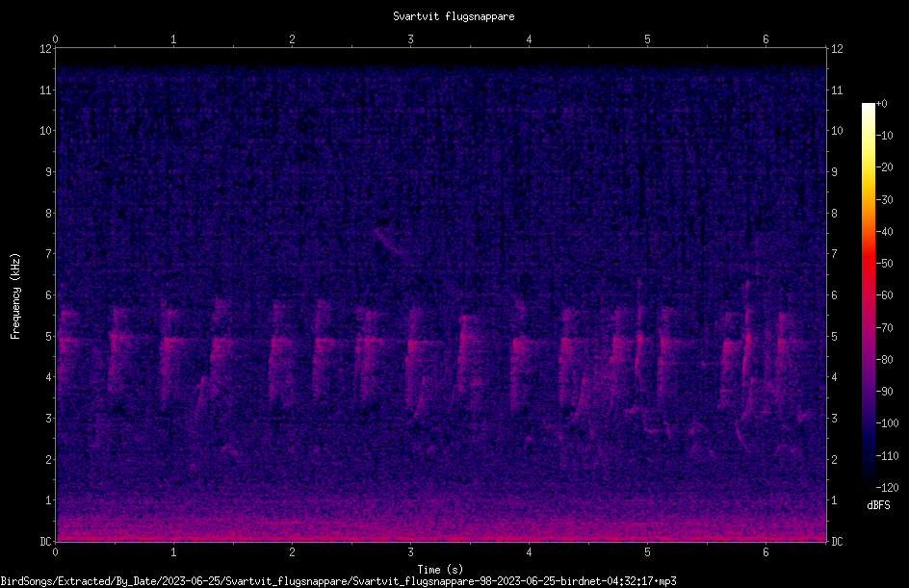This screenshot has width=909, height=588.
Task: Click the 12 kHz label on right axis
Action: click(x=837, y=49)
